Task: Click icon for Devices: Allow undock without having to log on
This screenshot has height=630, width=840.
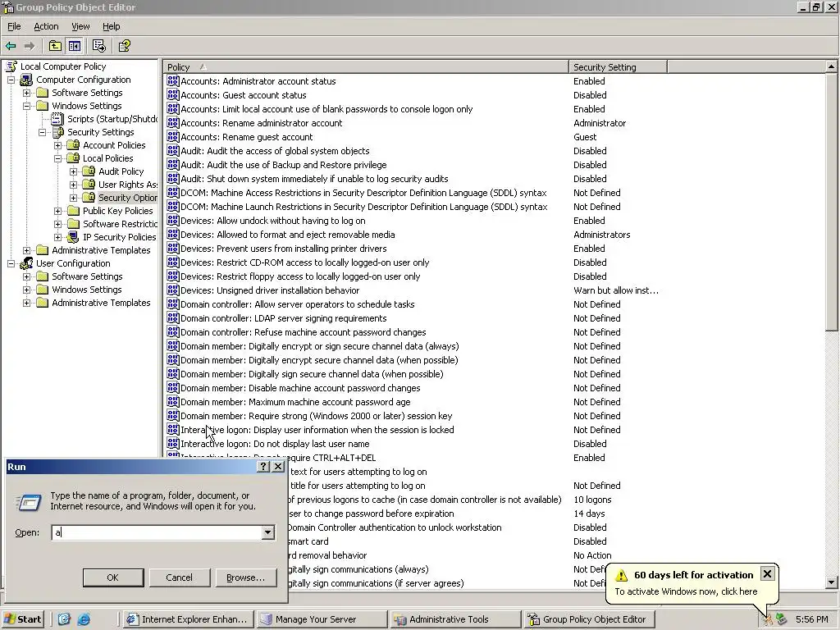Action: click(x=172, y=220)
